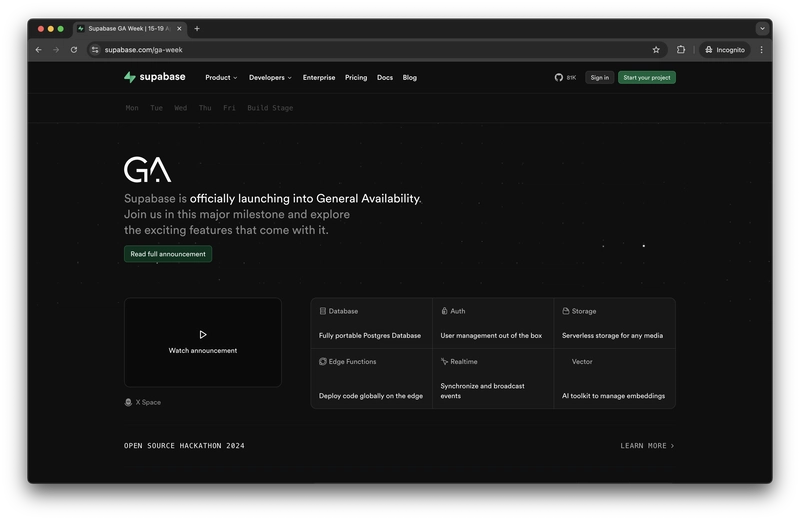Click Start your project
The width and height of the screenshot is (800, 520).
pos(646,78)
